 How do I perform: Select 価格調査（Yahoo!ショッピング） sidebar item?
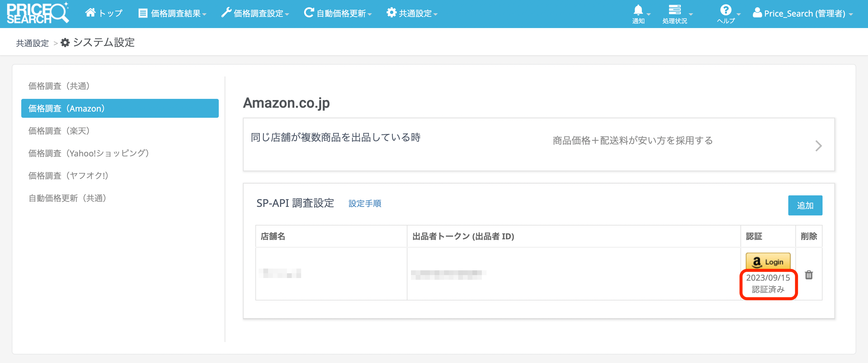point(89,153)
